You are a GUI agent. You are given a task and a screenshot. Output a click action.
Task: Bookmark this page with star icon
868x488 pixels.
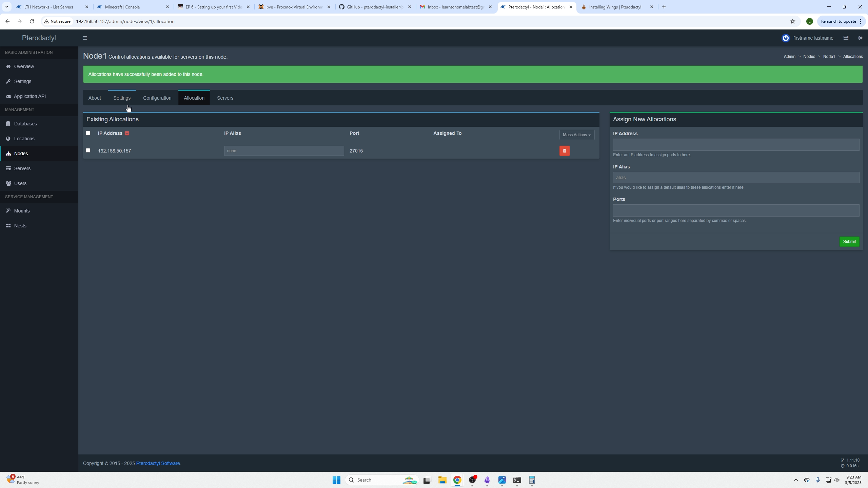(792, 21)
